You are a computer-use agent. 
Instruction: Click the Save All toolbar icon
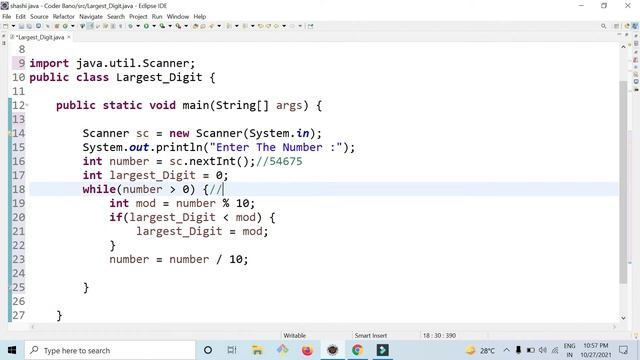pyautogui.click(x=29, y=26)
